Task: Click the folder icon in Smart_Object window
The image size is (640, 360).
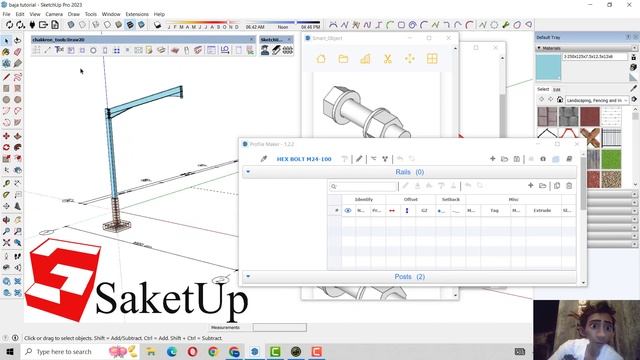Action: pos(343,59)
